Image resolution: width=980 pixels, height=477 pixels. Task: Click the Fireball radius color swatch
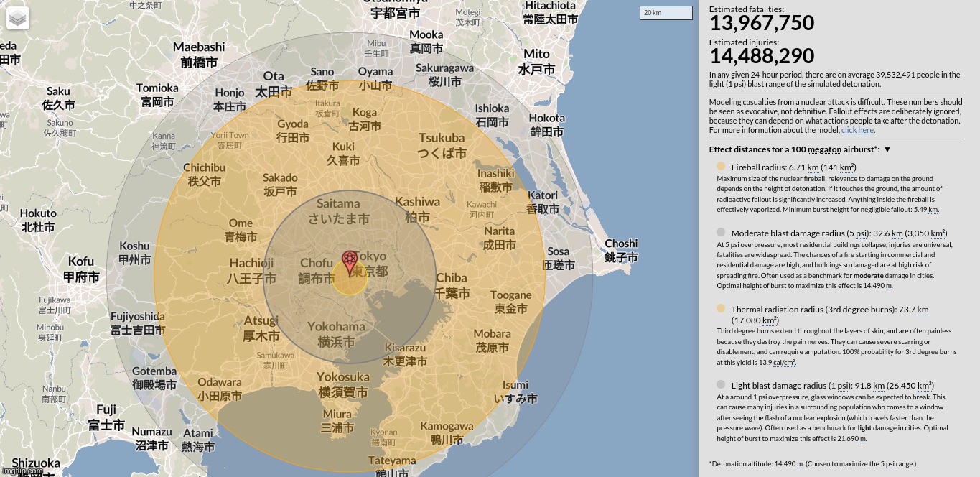coord(721,167)
